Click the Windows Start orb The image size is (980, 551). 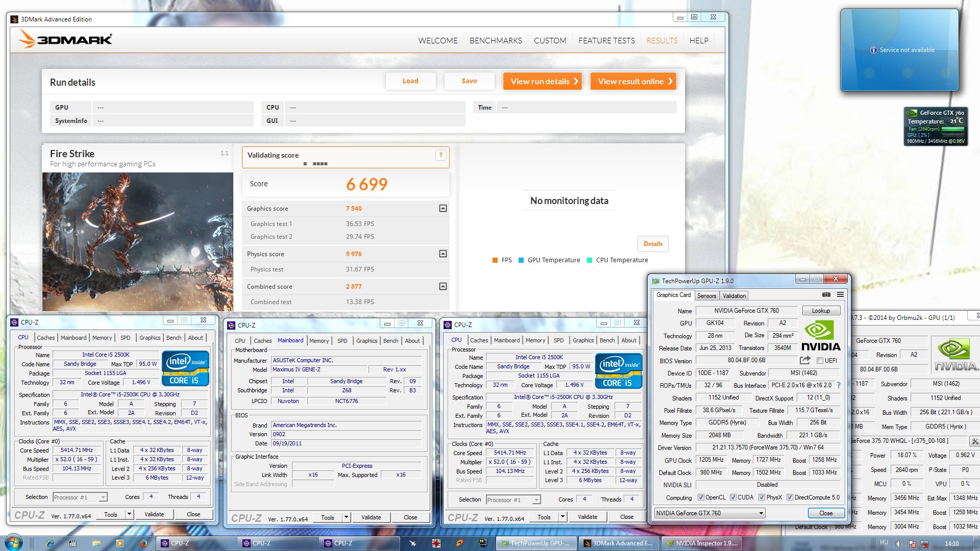[13, 543]
